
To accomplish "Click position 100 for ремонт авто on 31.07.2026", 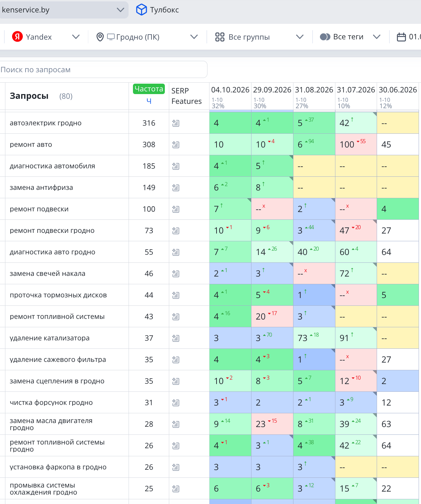I will pyautogui.click(x=347, y=144).
